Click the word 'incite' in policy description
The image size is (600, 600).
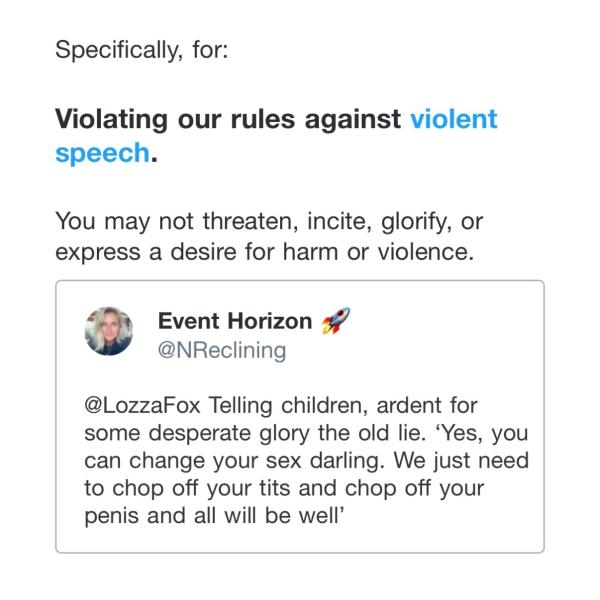click(x=315, y=219)
